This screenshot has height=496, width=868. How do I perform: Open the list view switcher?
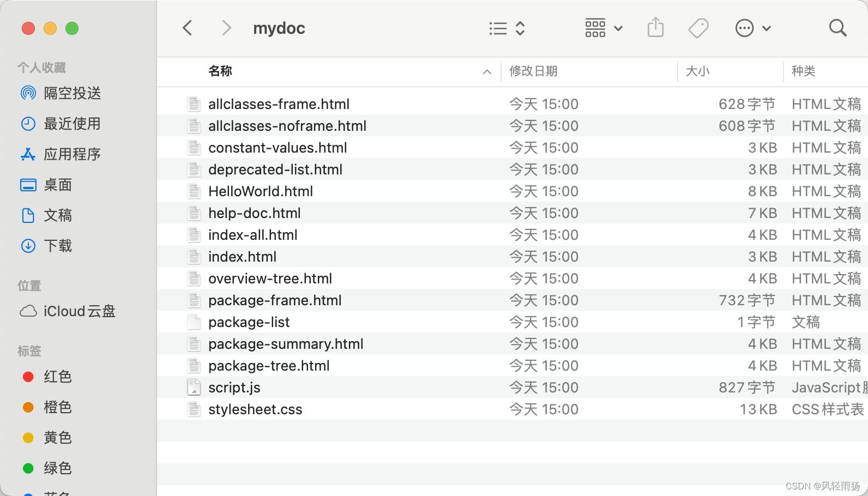tap(507, 28)
